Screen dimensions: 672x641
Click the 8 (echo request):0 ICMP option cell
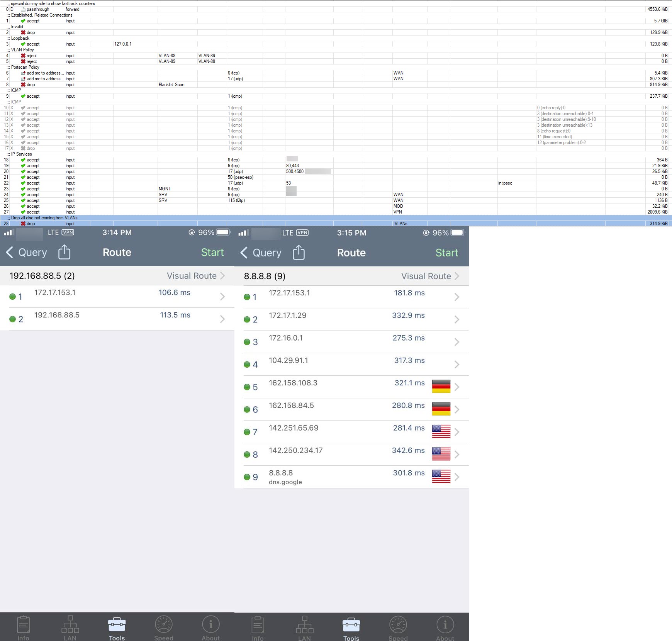(553, 131)
